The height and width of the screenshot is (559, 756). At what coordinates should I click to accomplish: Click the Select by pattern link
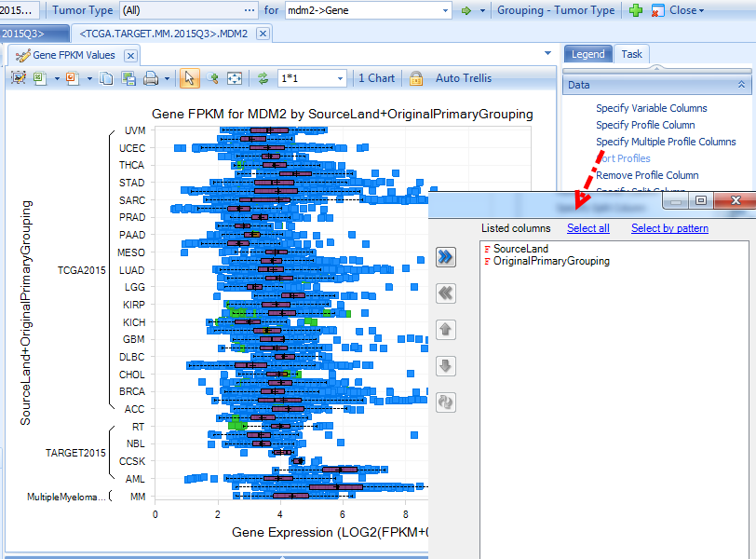tap(669, 228)
